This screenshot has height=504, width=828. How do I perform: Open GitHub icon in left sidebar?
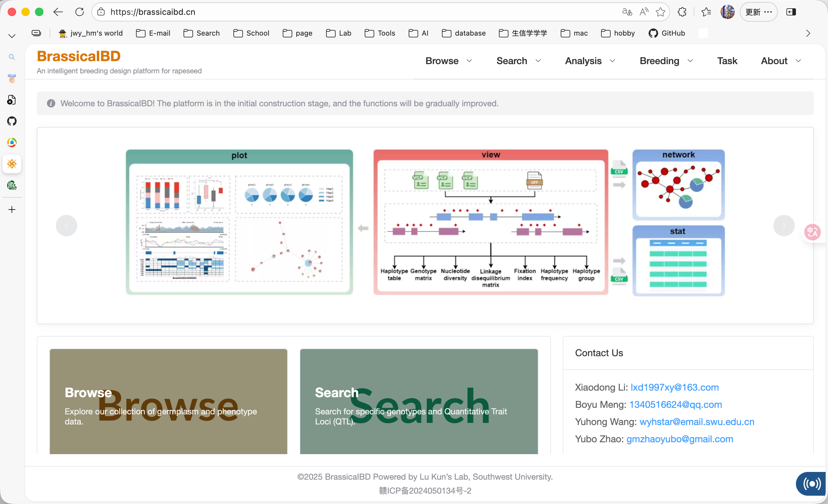[12, 121]
